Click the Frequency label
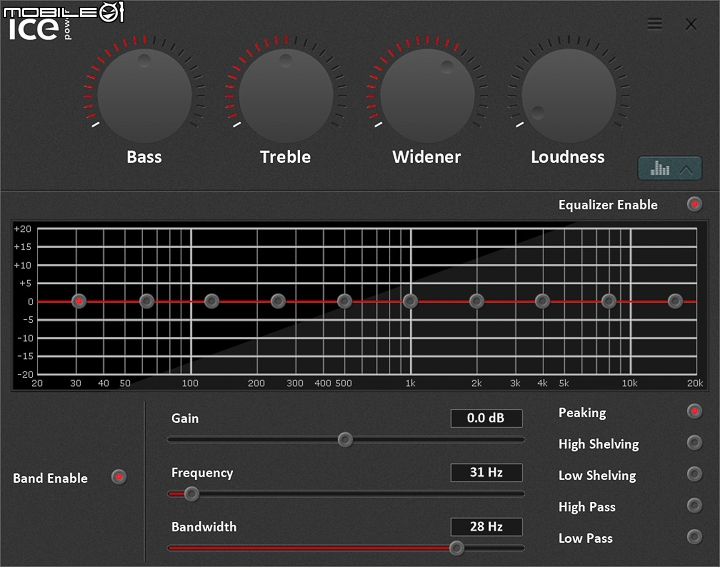Image resolution: width=720 pixels, height=567 pixels. (x=202, y=473)
